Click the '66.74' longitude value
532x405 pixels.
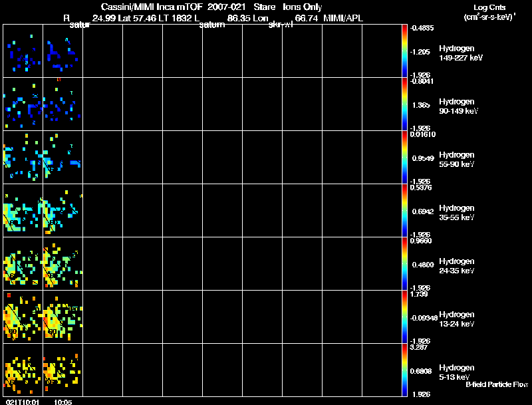(x=307, y=19)
